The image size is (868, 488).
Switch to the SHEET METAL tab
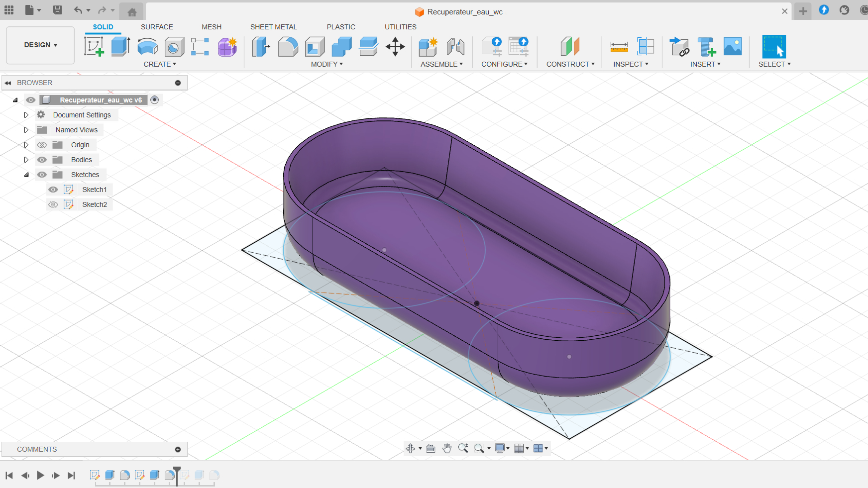274,27
